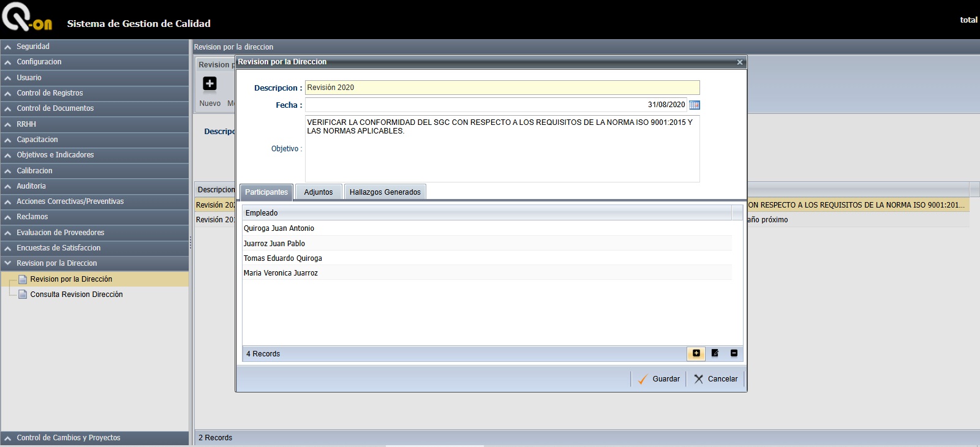Screen dimensions: 980x447
Task: Expand the Usuario menu section
Action: (95, 78)
